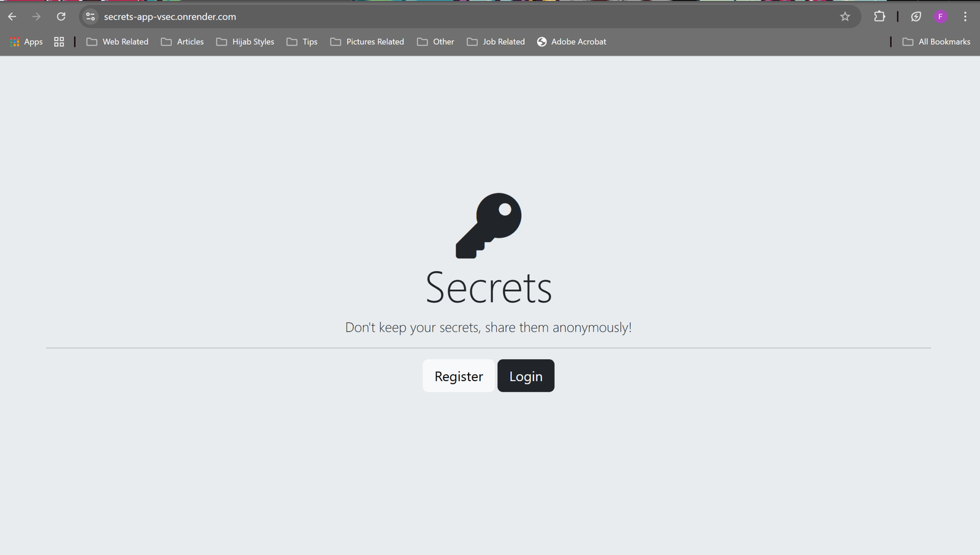Open the Pictures Related bookmarks folder

tap(367, 42)
